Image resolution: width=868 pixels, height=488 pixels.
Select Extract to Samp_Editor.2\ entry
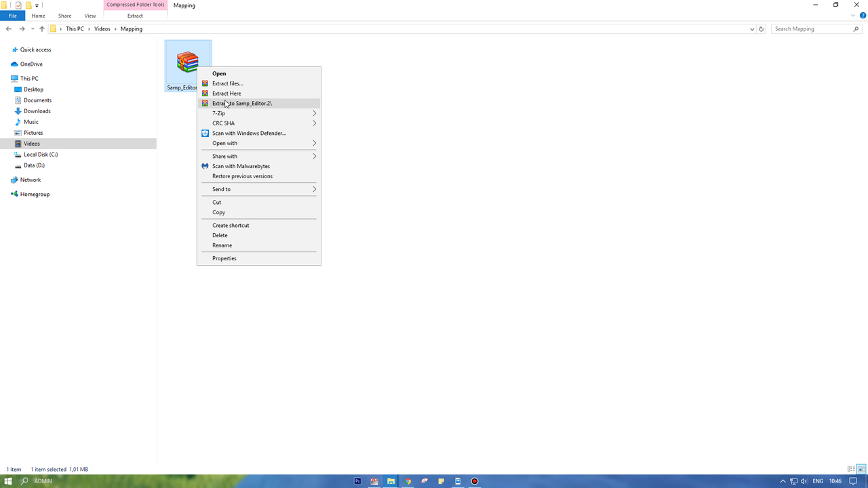258,103
